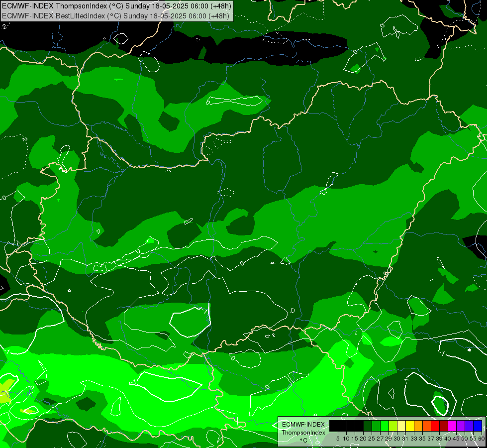Select the bright red 37–39 legend swatch
487x448 pixels.
(435, 426)
